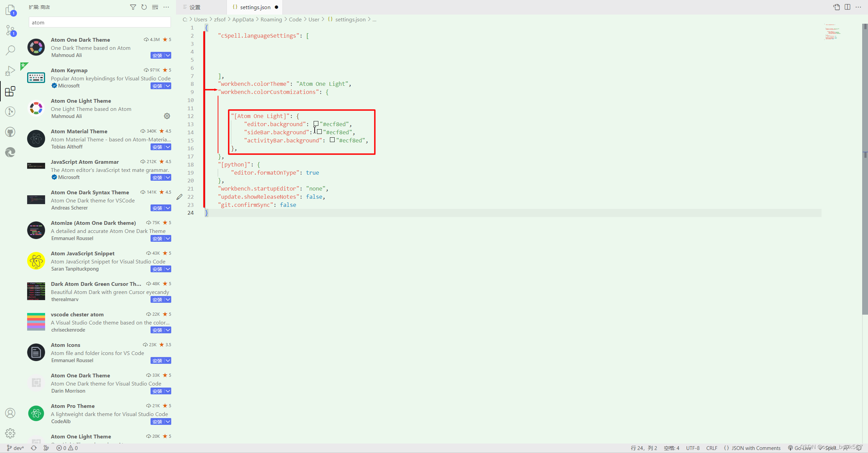Open Git Graph from status bar

pyautogui.click(x=46, y=448)
